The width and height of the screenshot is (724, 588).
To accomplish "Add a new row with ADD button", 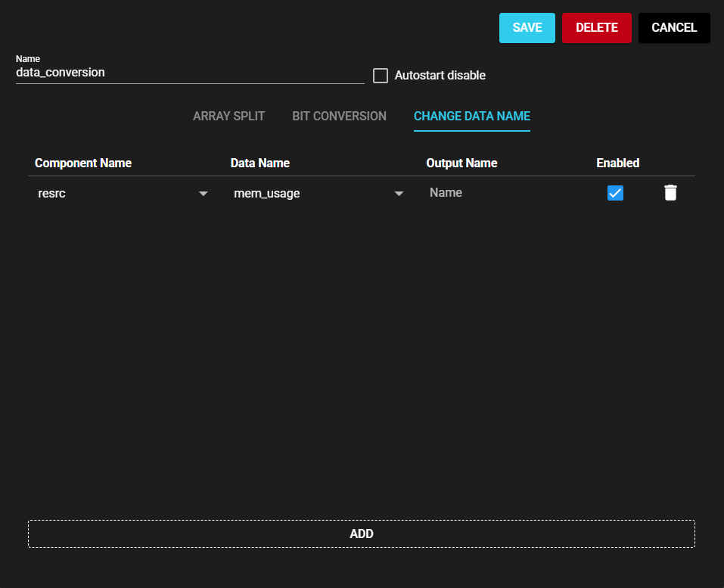I will click(362, 534).
